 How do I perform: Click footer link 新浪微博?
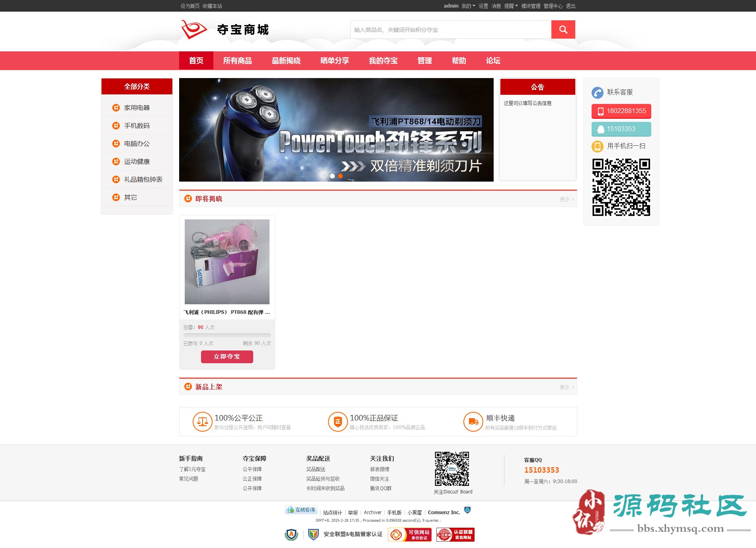click(x=379, y=469)
